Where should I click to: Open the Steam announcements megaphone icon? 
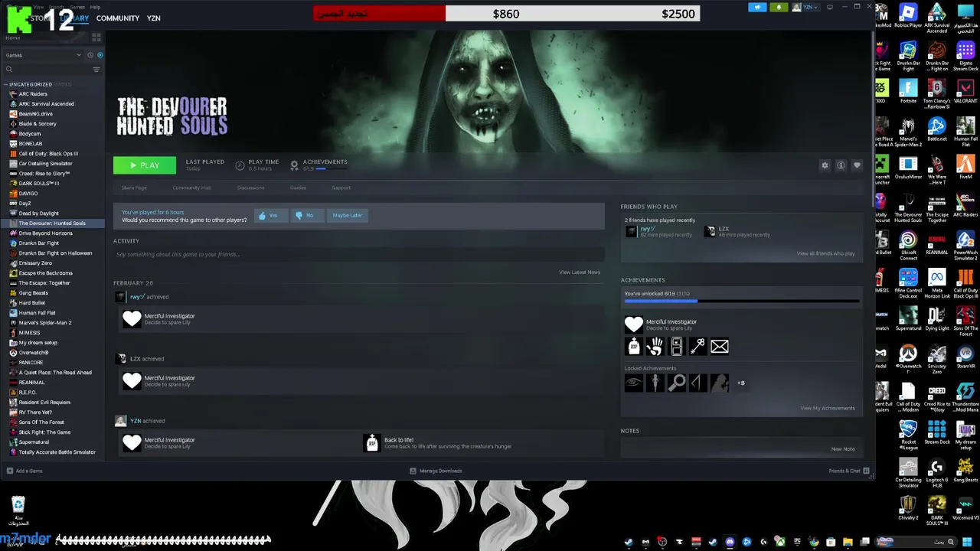click(757, 8)
